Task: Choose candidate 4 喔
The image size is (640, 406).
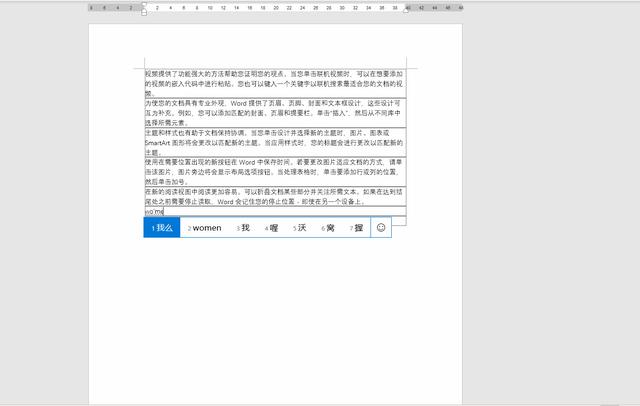Action: click(x=271, y=228)
